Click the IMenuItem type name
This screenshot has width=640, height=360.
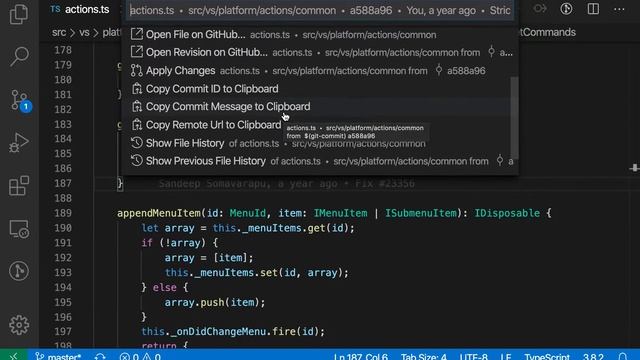(340, 213)
